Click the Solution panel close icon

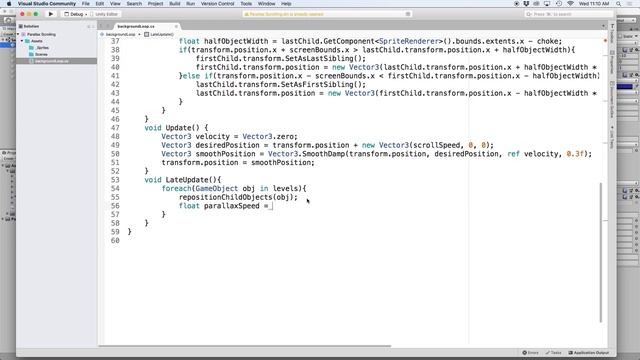point(93,26)
